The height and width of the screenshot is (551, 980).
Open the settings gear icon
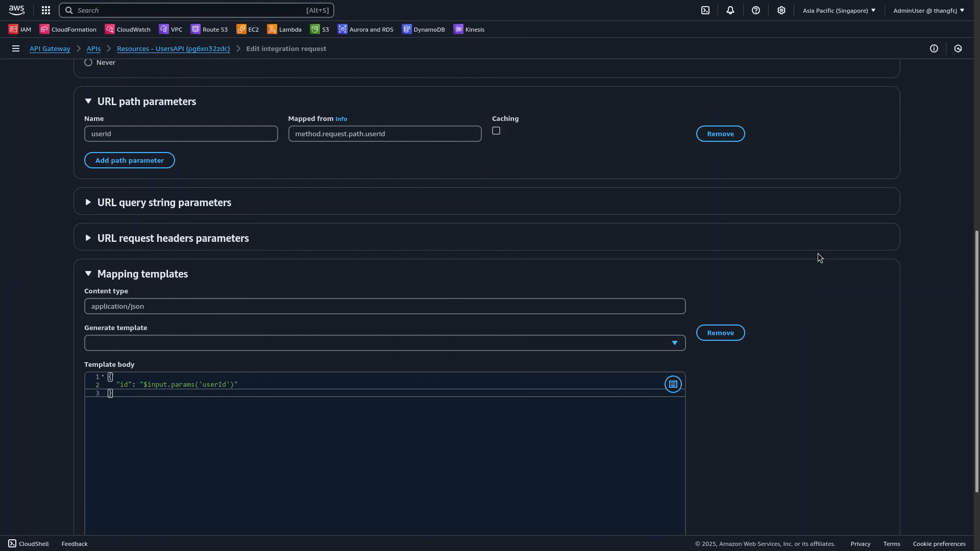[x=781, y=10]
